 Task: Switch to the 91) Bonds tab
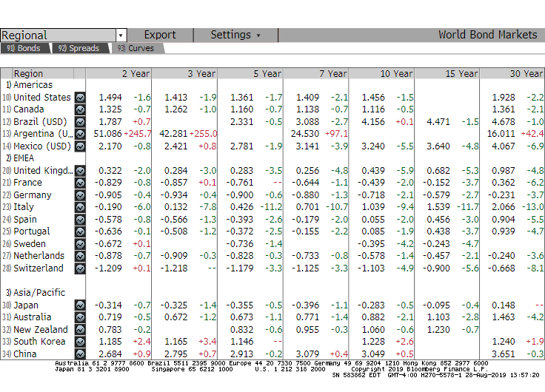click(24, 48)
